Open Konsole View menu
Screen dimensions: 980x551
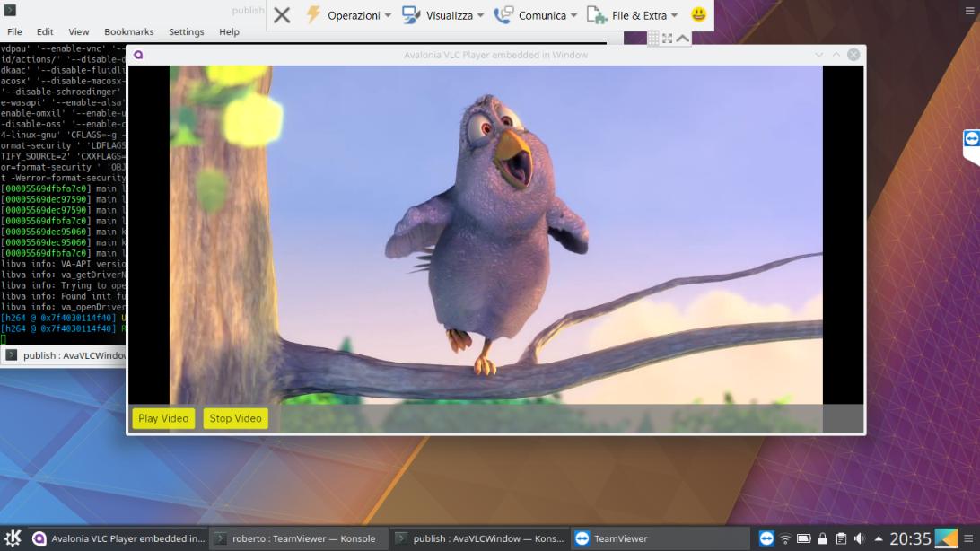click(x=79, y=31)
